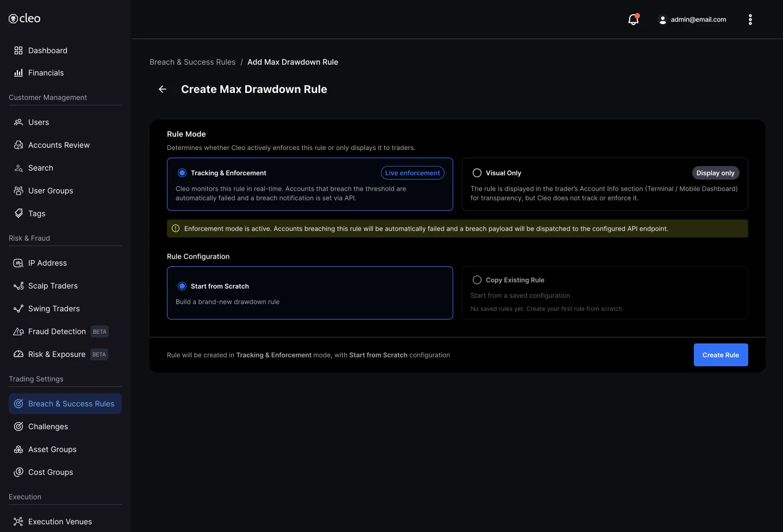Viewport: 783px width, 532px height.
Task: Open the vertical three-dot menu
Action: tap(750, 20)
